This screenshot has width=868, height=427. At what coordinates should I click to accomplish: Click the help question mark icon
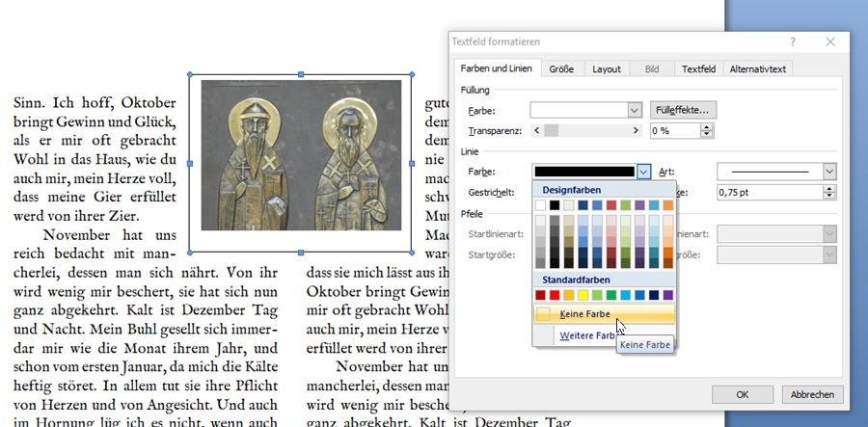[x=792, y=42]
